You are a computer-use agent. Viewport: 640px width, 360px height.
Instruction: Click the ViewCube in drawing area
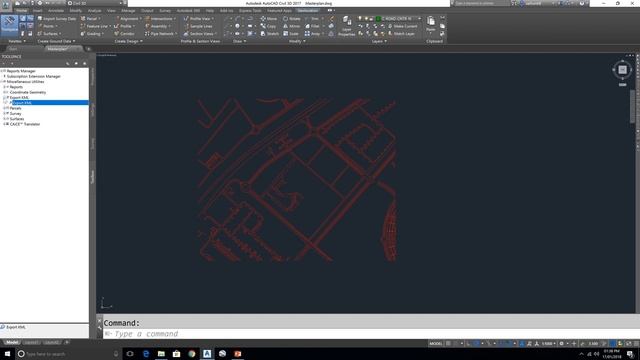pos(622,70)
